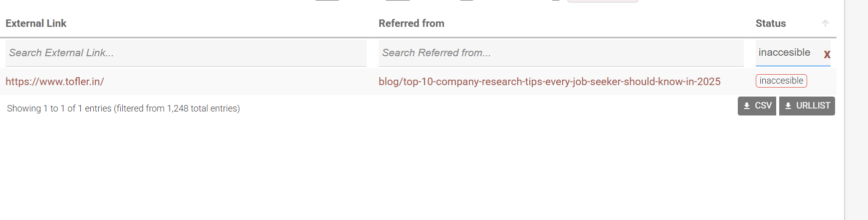This screenshot has height=220, width=868.
Task: Click the download icon on CSV button
Action: tap(747, 106)
